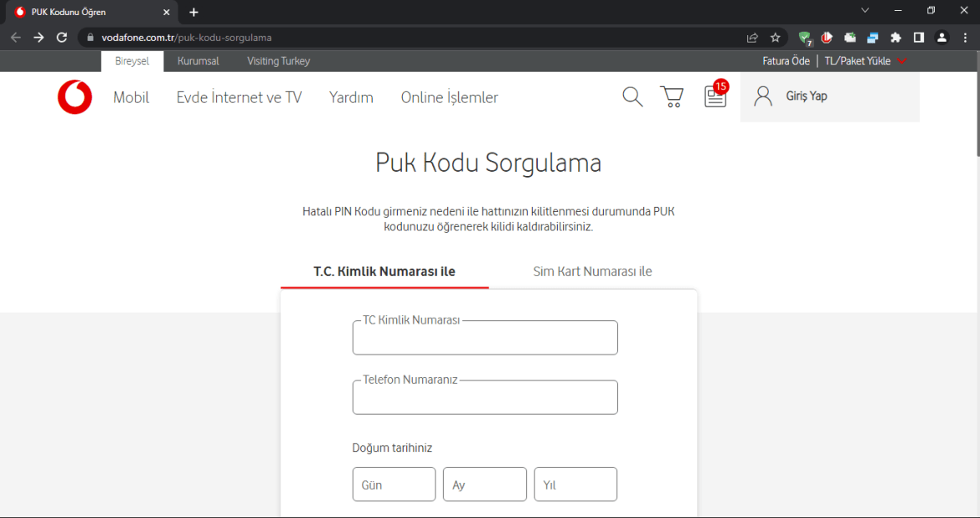The image size is (980, 518).
Task: Click the Gün birth date field
Action: coord(394,484)
